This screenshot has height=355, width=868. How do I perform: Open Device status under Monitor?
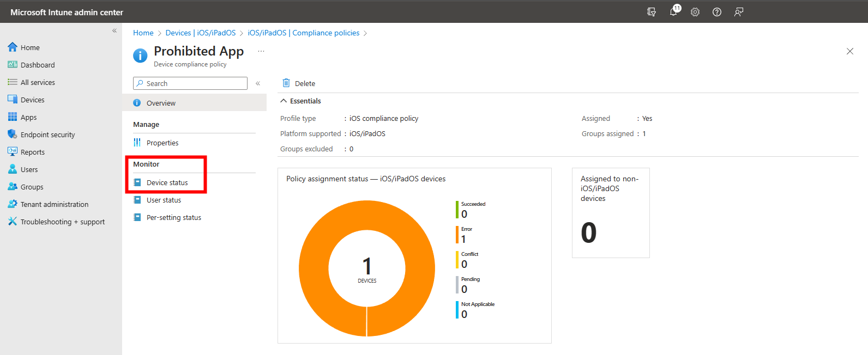(167, 182)
